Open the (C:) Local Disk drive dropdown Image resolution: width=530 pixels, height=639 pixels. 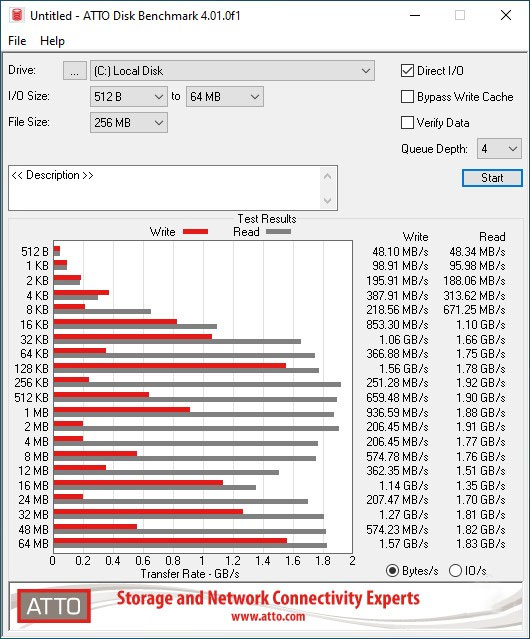click(x=232, y=71)
